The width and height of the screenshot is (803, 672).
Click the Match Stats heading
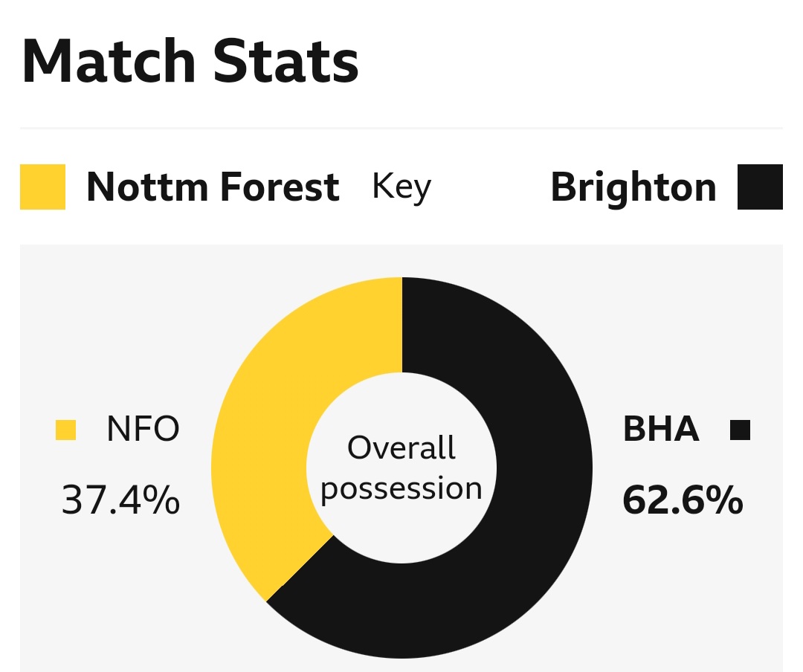pos(190,61)
